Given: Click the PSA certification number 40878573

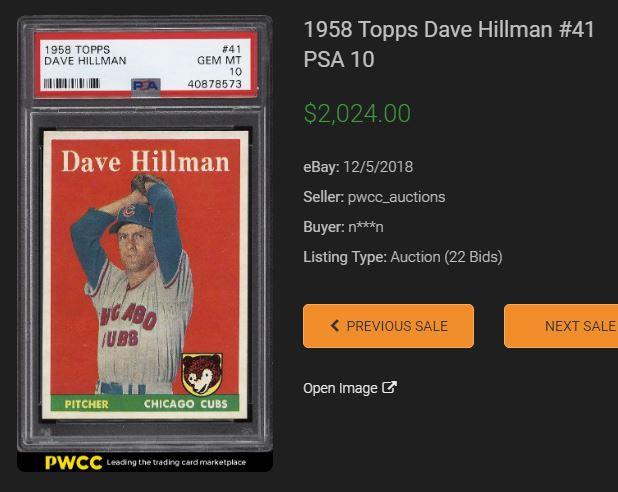Looking at the screenshot, I should (215, 84).
